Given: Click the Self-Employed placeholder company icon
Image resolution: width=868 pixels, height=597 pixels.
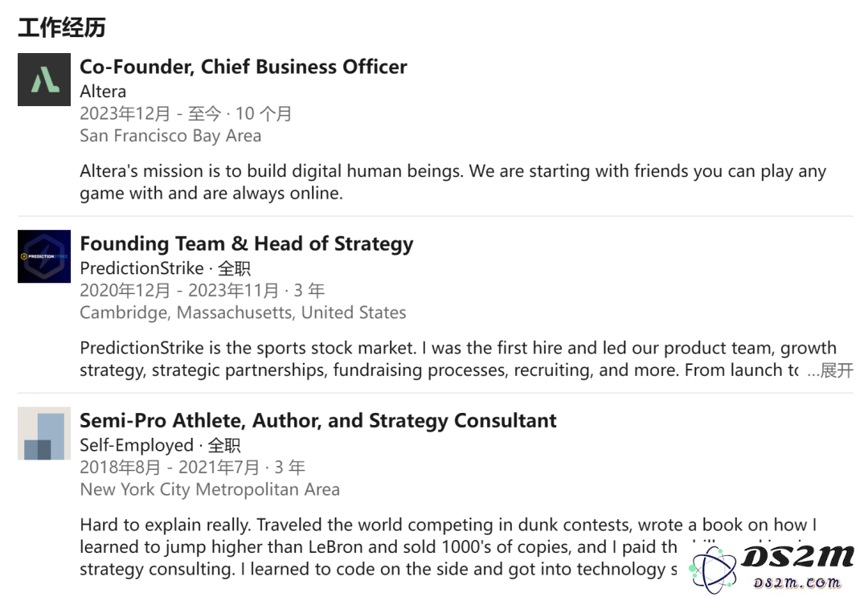Looking at the screenshot, I should 44,434.
